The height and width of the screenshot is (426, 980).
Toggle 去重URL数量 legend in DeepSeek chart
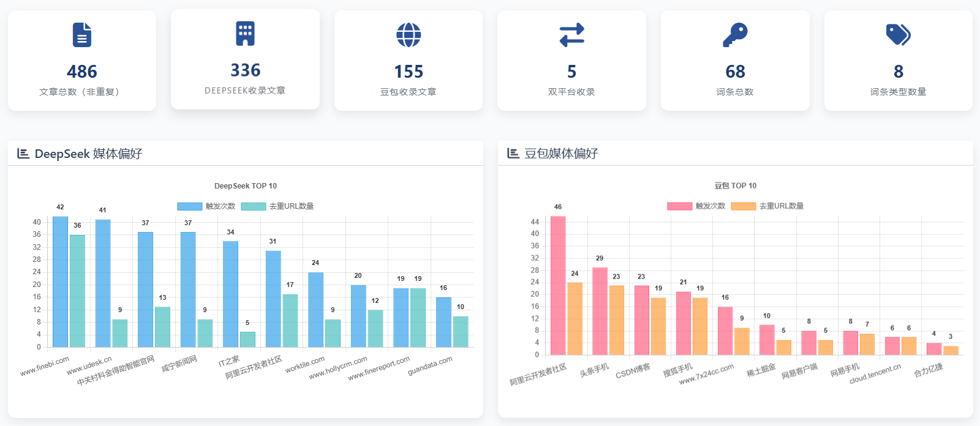click(277, 206)
